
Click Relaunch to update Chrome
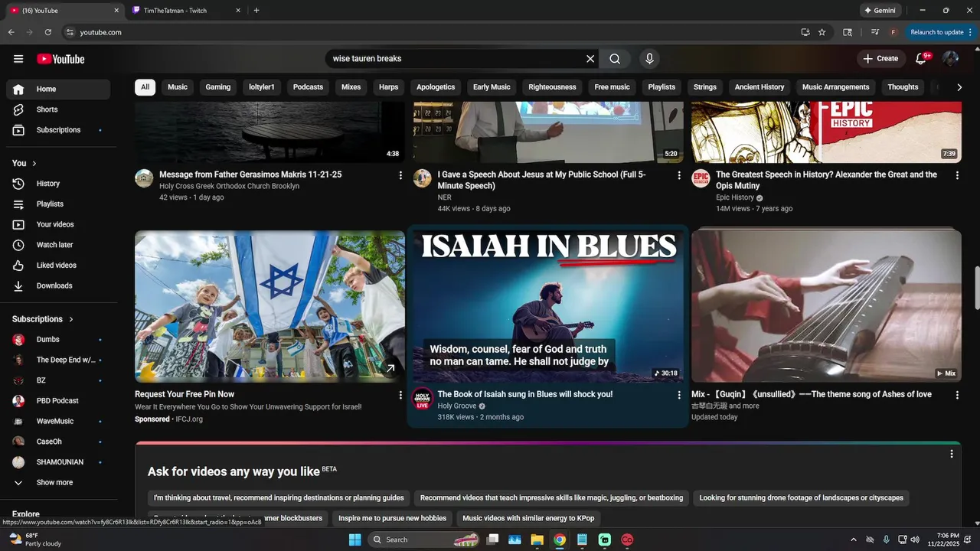(x=941, y=32)
